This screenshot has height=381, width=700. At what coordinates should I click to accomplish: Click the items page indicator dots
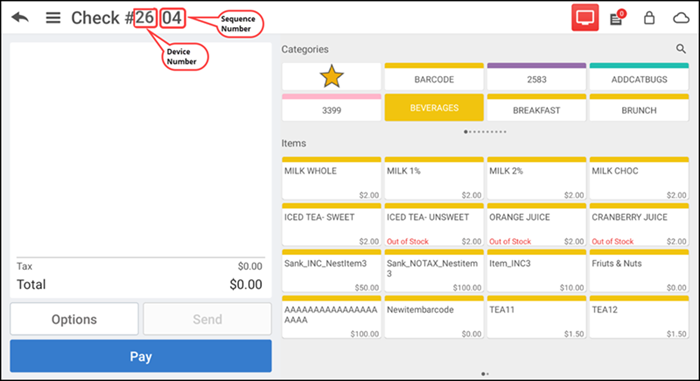[x=485, y=374]
